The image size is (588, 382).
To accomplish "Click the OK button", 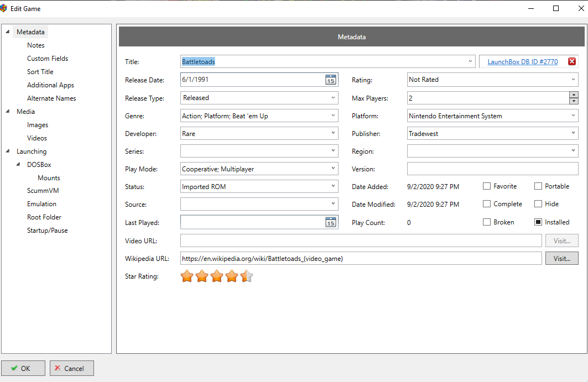I will (x=23, y=368).
